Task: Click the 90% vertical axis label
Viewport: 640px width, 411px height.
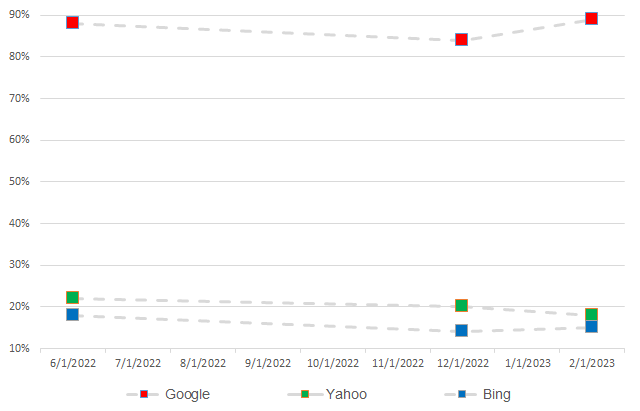Action: click(x=19, y=15)
